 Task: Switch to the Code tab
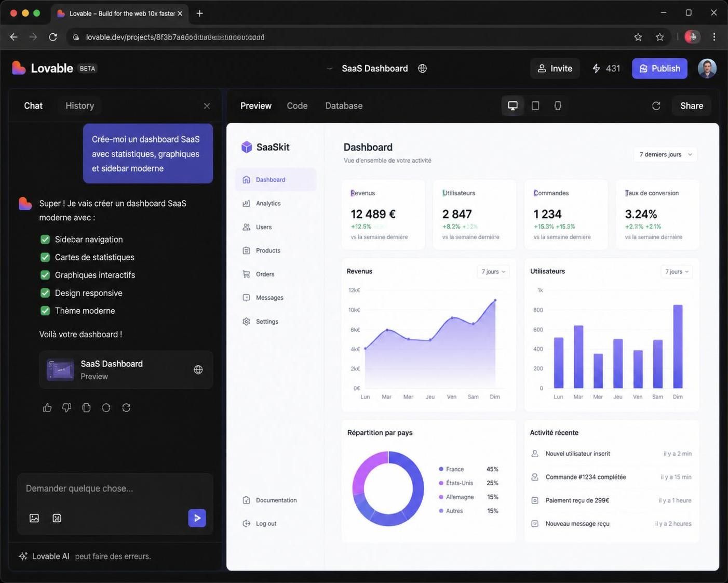[x=297, y=105]
